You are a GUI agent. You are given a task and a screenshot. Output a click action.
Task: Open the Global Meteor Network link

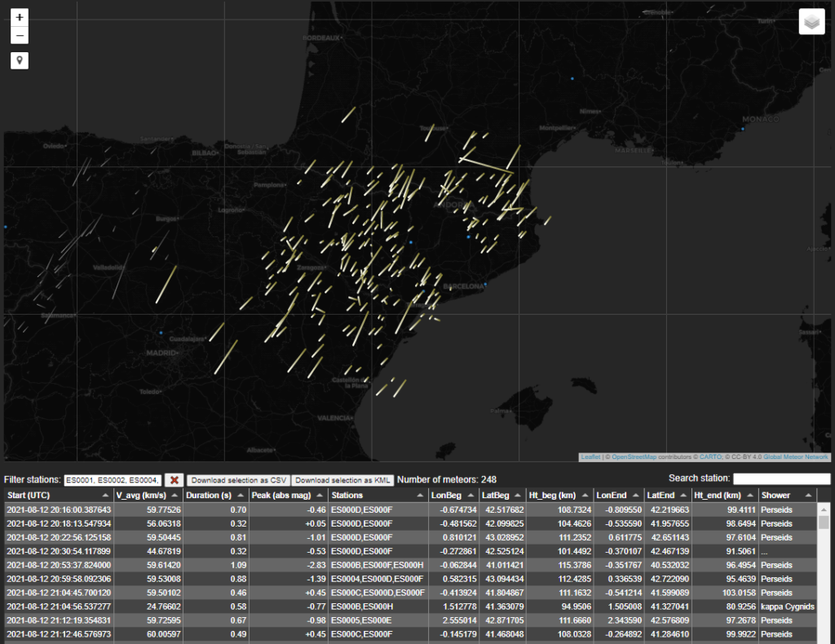coord(796,457)
